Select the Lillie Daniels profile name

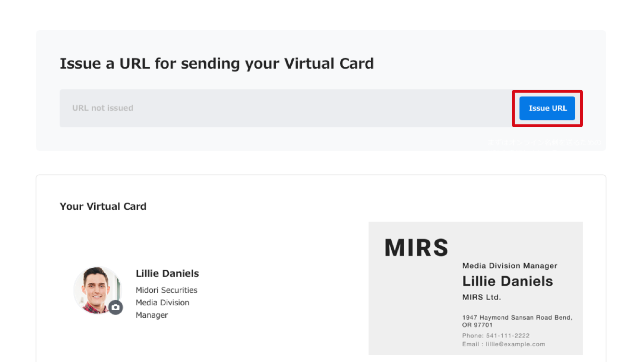coord(167,273)
